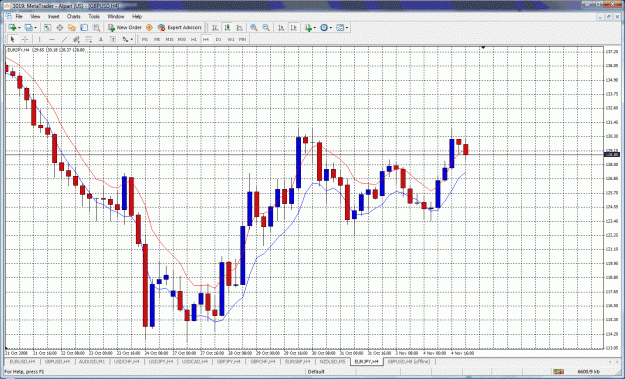Click the New Order button
This screenshot has height=379, width=625.
pyautogui.click(x=125, y=27)
